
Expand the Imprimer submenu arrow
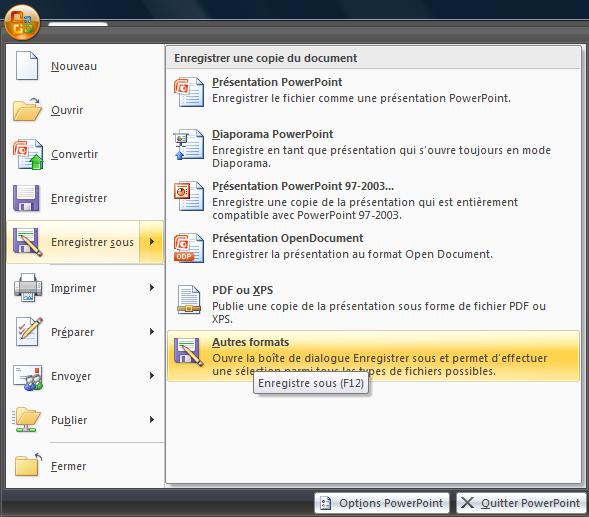pyautogui.click(x=151, y=288)
